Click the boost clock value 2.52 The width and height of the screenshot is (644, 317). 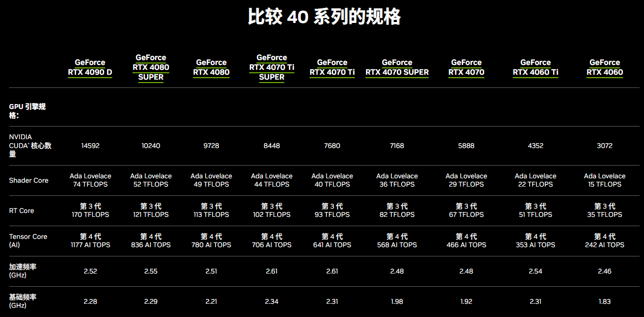(90, 271)
